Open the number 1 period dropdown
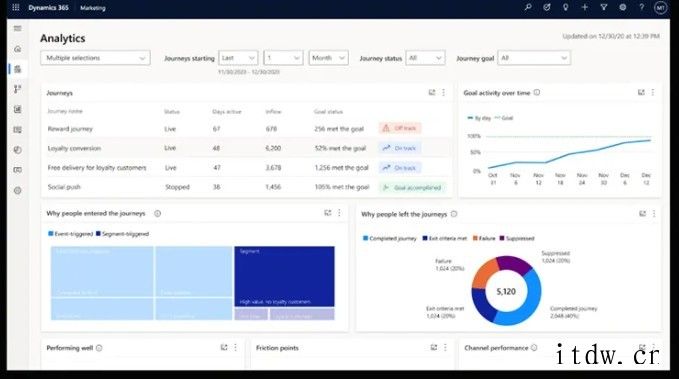Screen dimensions: 679x379 click(x=283, y=58)
